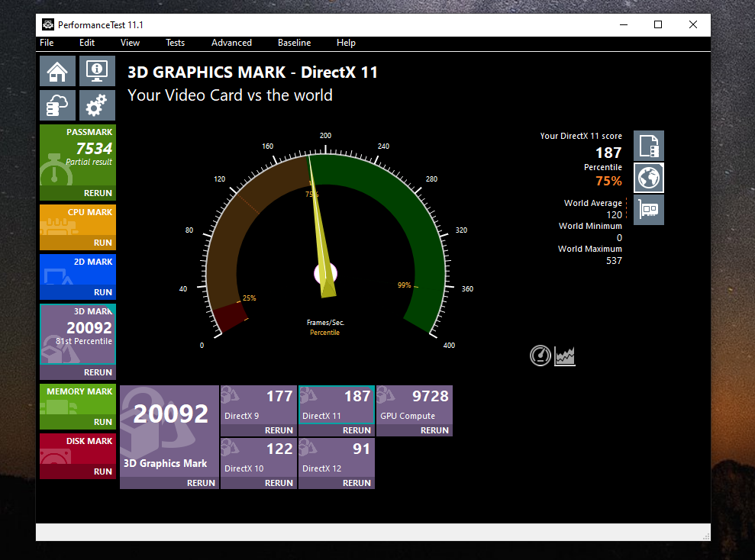The width and height of the screenshot is (755, 560).
Task: Select the DirectX 11 score 187 tile
Action: coord(337,405)
